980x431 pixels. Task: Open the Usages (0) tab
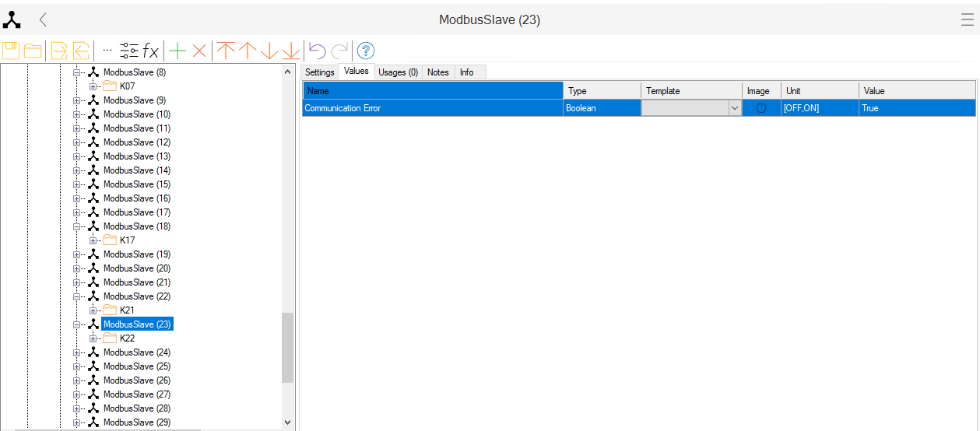[x=398, y=72]
